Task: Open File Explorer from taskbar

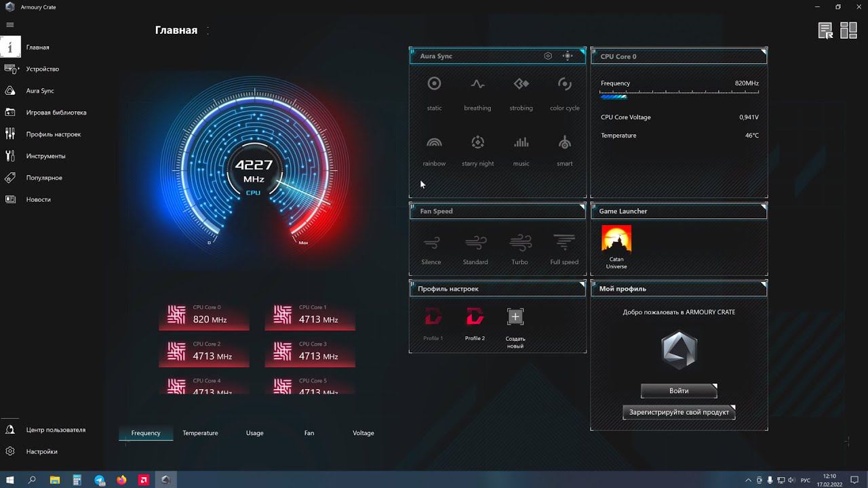Action: pyautogui.click(x=55, y=480)
